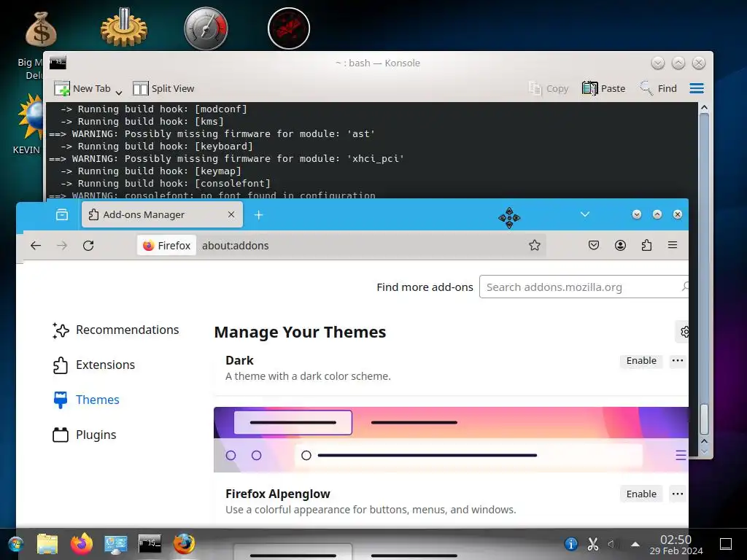Click the show desktop button

click(726, 544)
